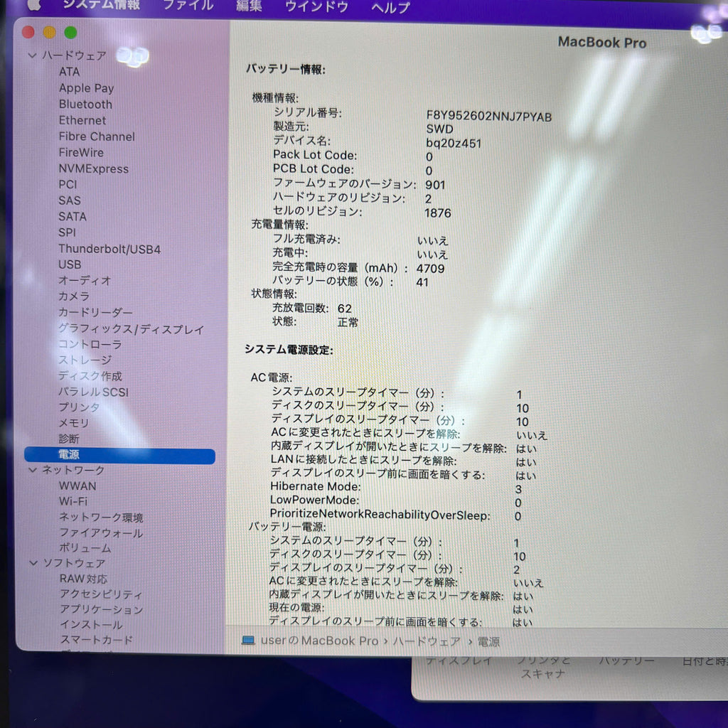This screenshot has width=728, height=728.
Task: Select ストレージ in the sidebar
Action: (85, 360)
